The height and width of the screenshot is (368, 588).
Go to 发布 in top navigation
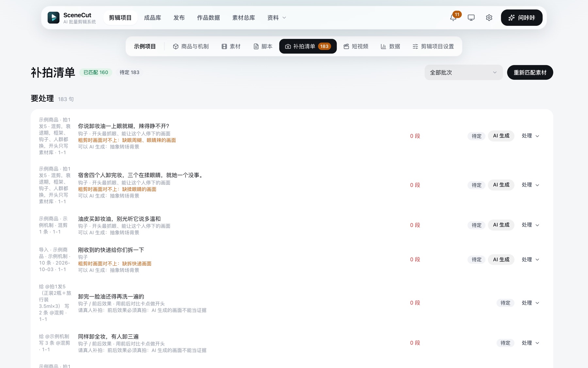click(x=179, y=18)
